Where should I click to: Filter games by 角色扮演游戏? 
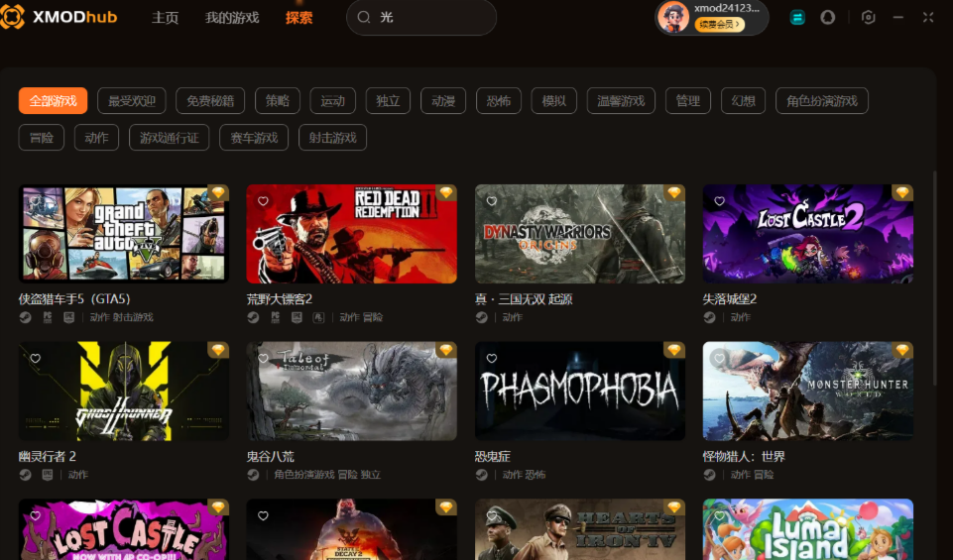click(x=822, y=101)
